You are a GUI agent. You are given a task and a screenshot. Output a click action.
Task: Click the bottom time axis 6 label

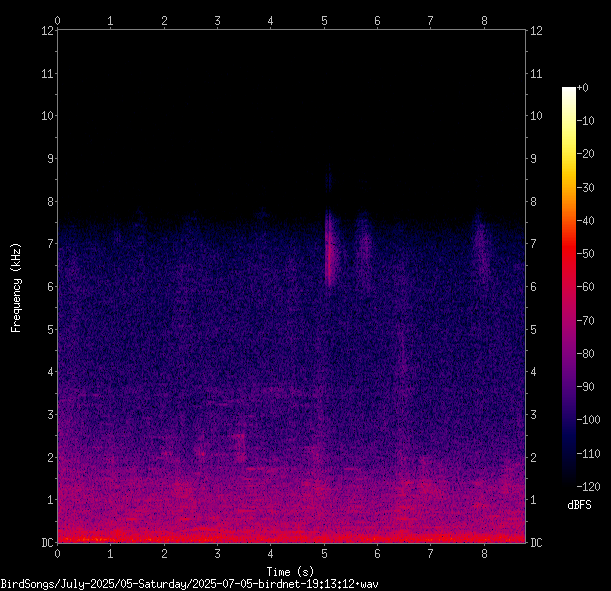click(x=377, y=553)
